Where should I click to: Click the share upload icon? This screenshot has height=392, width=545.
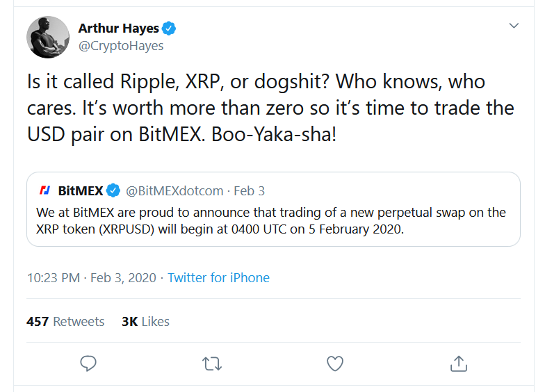point(458,363)
